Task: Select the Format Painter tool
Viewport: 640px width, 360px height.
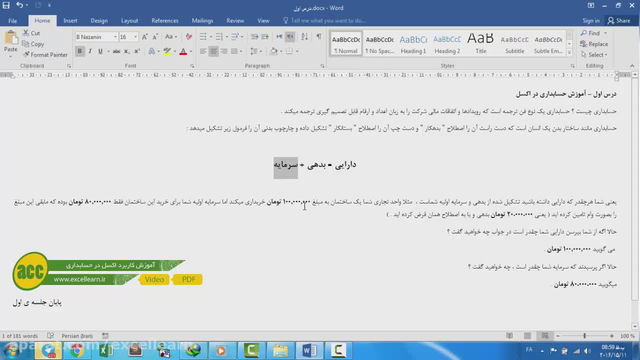Action: (45, 54)
